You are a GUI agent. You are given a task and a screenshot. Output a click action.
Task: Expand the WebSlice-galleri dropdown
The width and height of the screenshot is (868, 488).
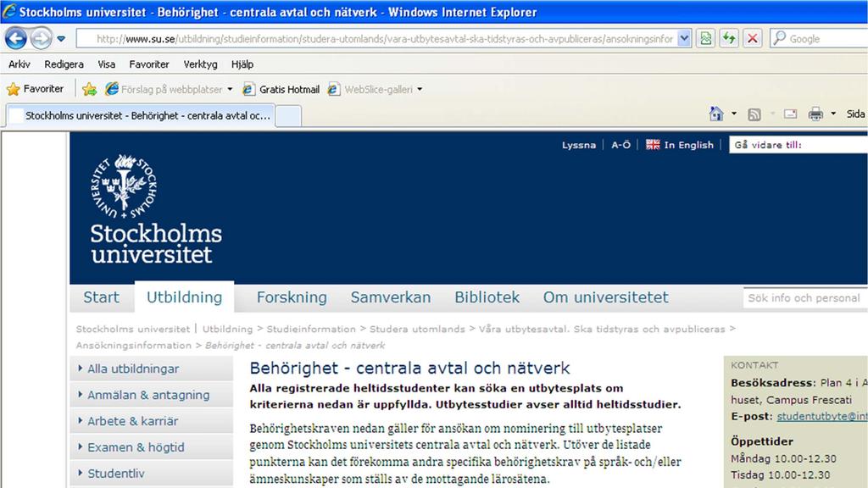point(420,89)
